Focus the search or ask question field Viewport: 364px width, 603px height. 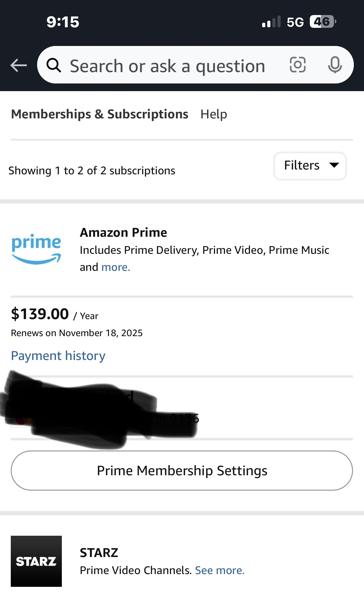tap(167, 66)
